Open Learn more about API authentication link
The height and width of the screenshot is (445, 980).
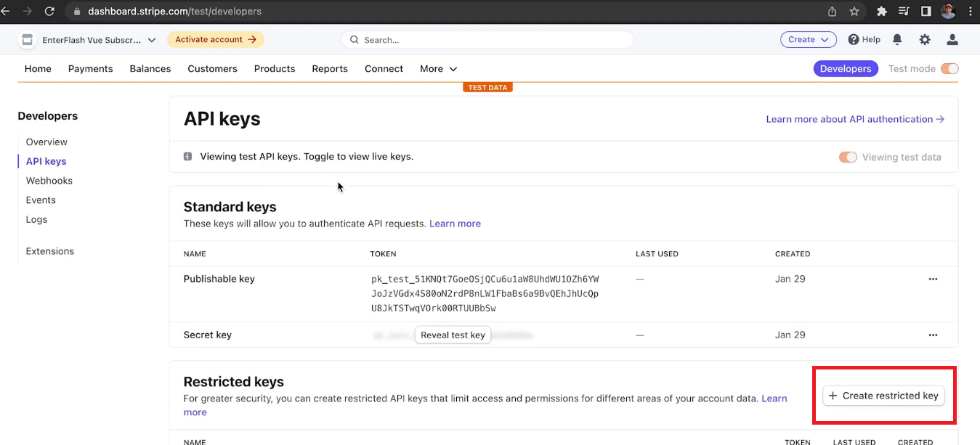pyautogui.click(x=855, y=119)
